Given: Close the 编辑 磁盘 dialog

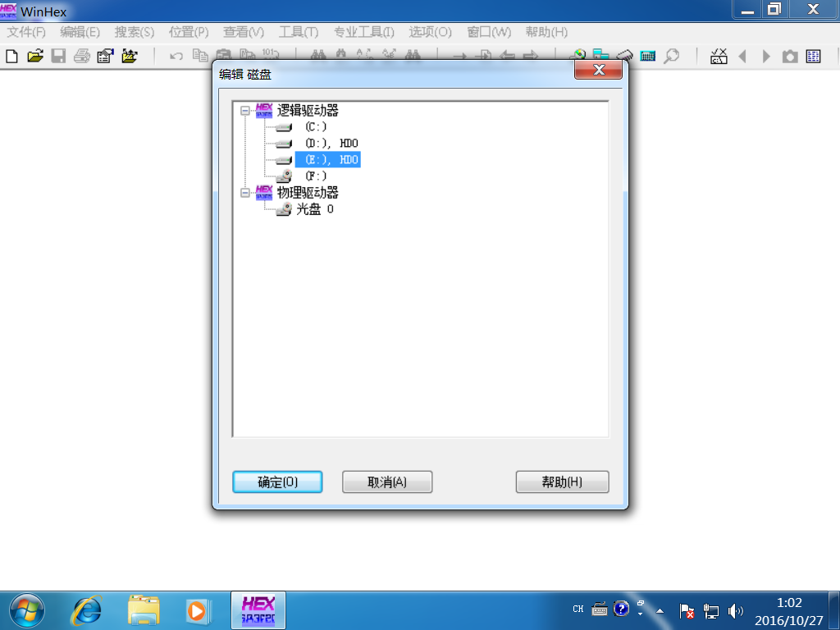Looking at the screenshot, I should point(598,70).
